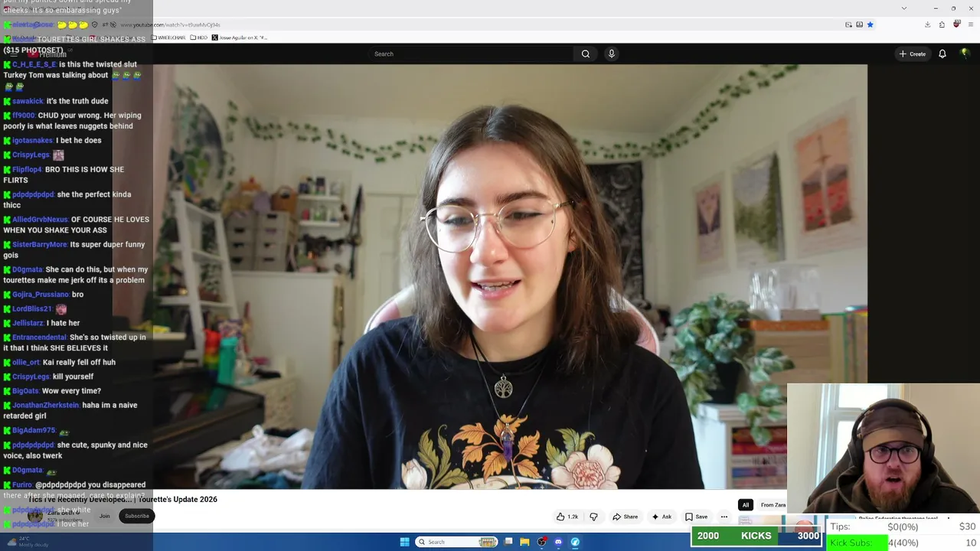980x551 pixels.
Task: Open the Josue Aguilar on X bookmark
Action: click(240, 37)
